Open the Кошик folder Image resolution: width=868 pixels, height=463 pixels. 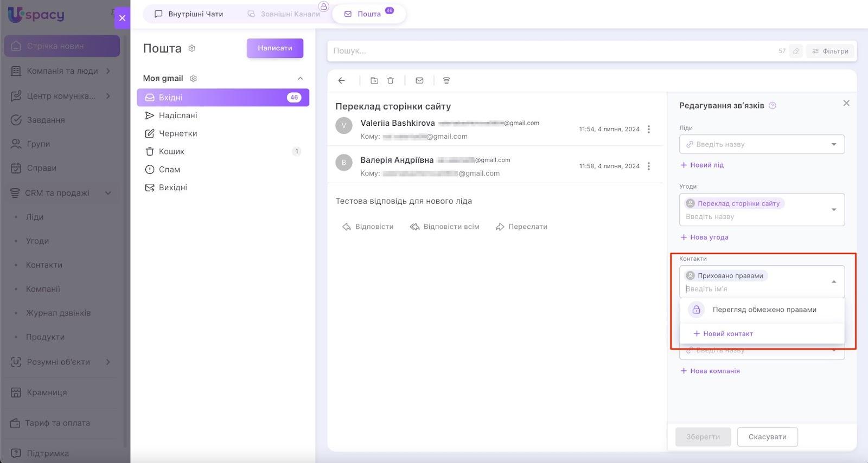(223, 151)
